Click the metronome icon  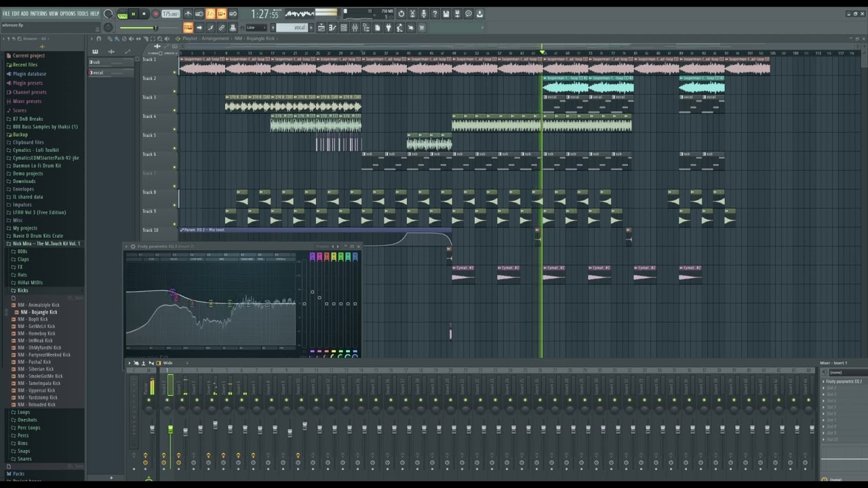point(188,14)
